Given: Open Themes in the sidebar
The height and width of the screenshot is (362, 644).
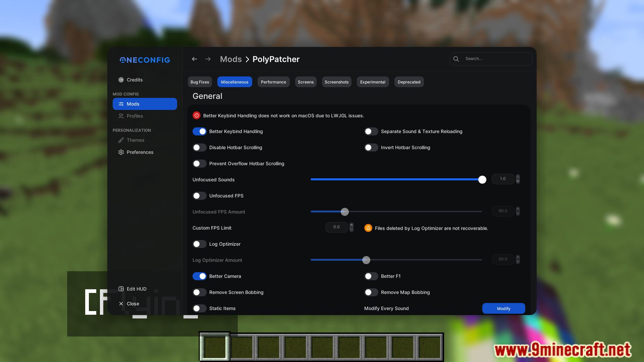Looking at the screenshot, I should pos(145,140).
